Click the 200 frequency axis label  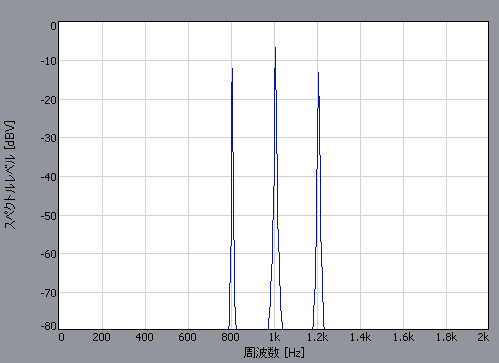point(101,337)
